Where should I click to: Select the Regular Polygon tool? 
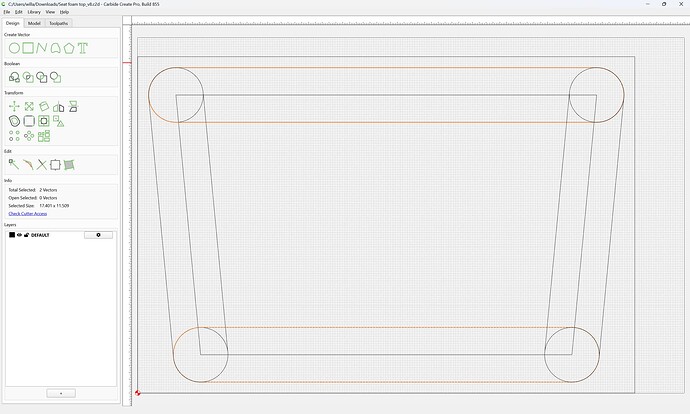(x=69, y=48)
